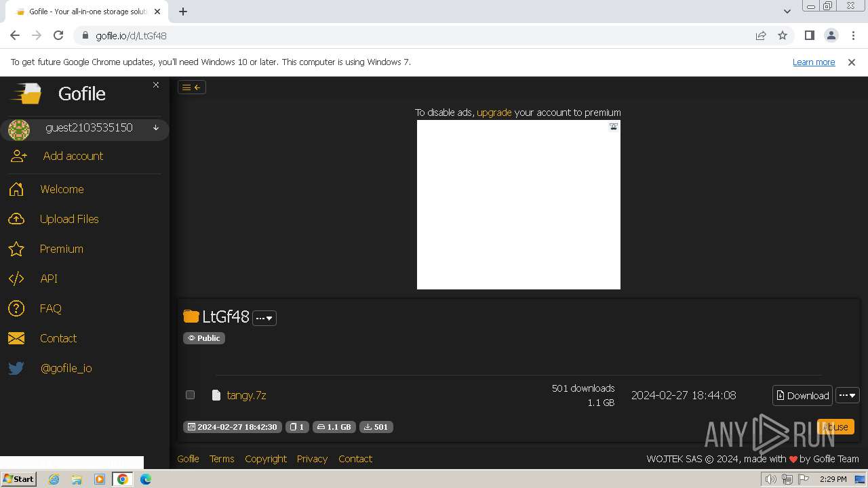
Task: Bookmark this tab with the star icon
Action: (783, 35)
